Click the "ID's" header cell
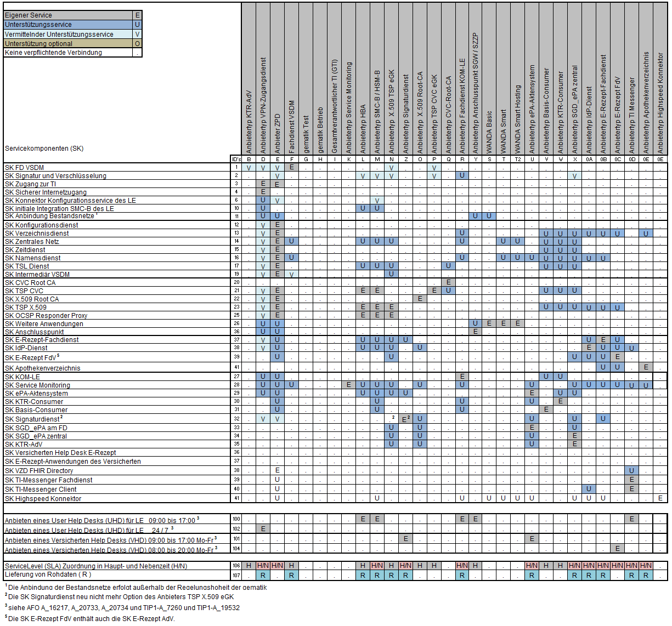Image resolution: width=672 pixels, height=626 pixels. point(236,160)
